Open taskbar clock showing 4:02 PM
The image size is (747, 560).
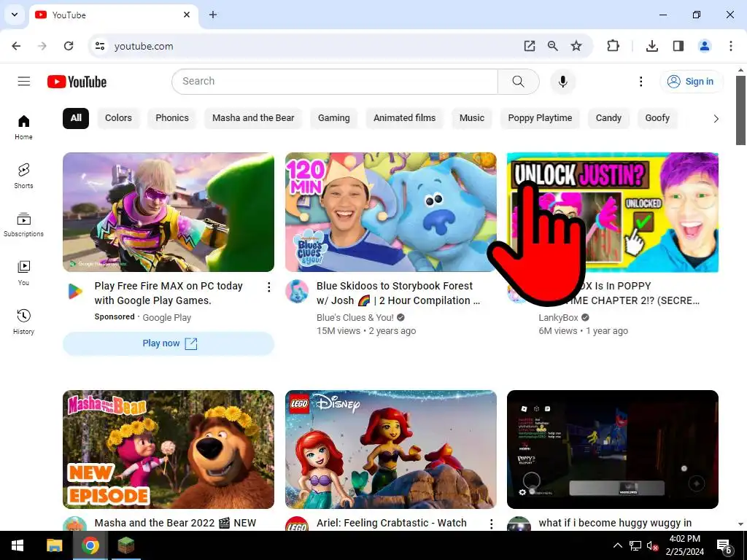coord(684,545)
